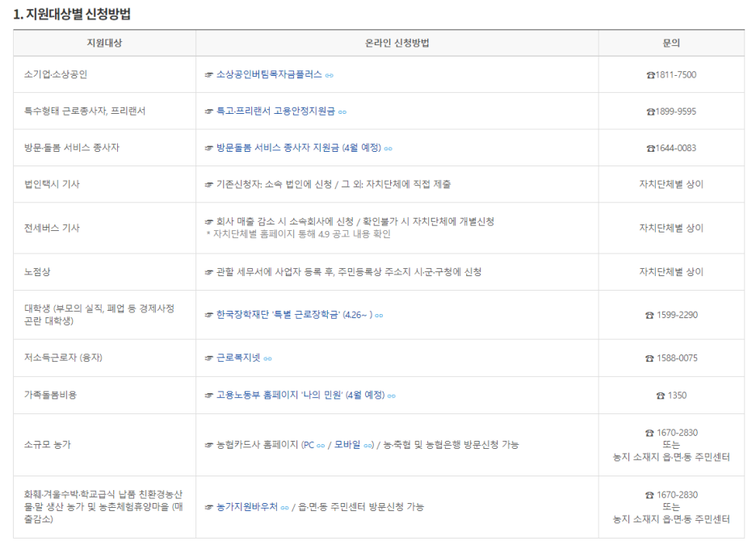Click pointing-hand icon in 노점상 row
Screen dimensions: 756x545
click(208, 272)
